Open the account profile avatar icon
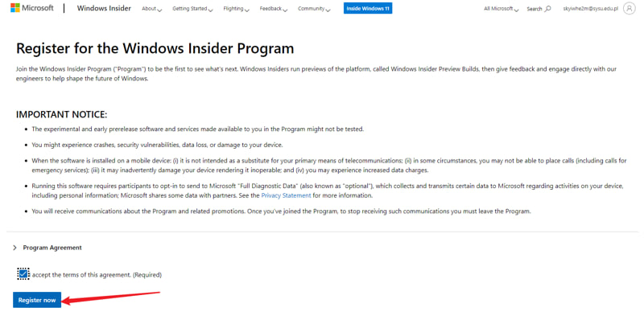 click(x=629, y=8)
